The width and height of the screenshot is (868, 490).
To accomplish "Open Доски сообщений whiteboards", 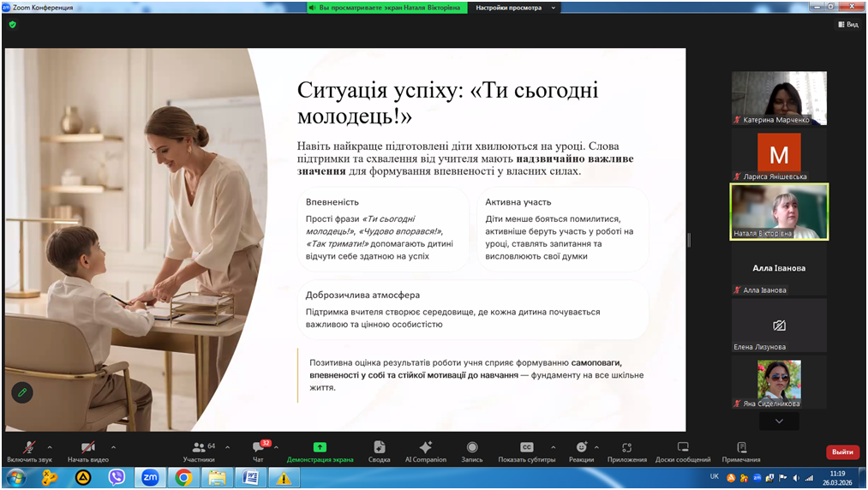I will [683, 447].
